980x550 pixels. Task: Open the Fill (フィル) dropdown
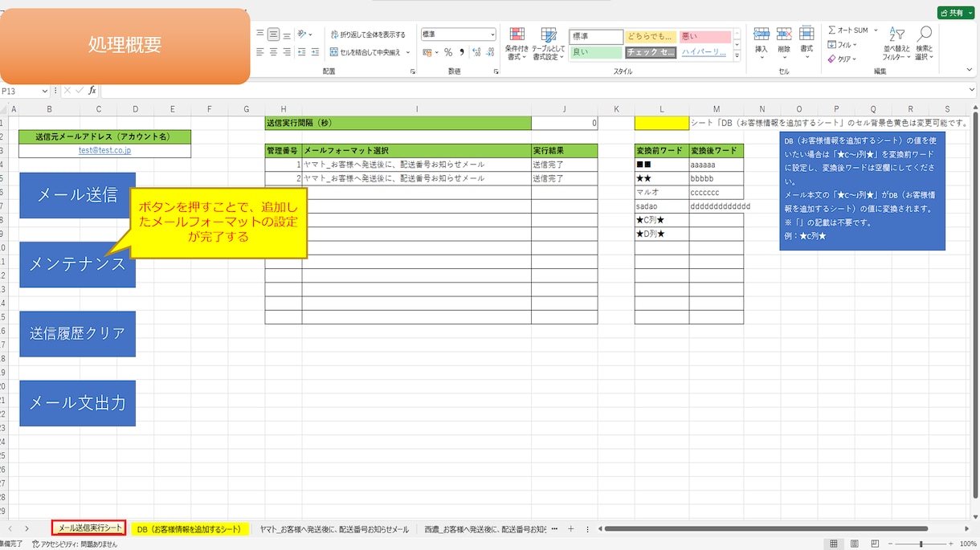tap(843, 45)
